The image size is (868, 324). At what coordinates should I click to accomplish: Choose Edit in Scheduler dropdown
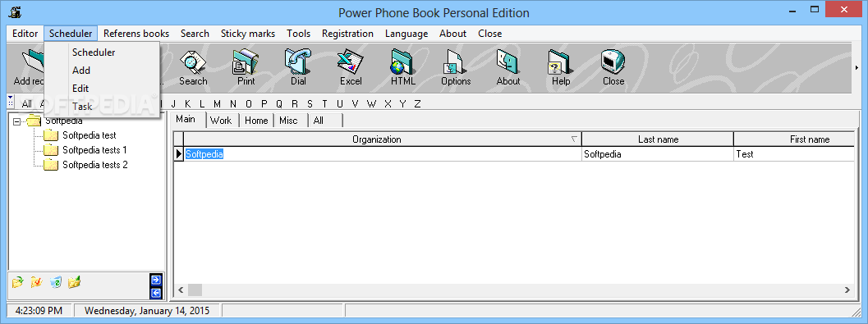tap(80, 88)
